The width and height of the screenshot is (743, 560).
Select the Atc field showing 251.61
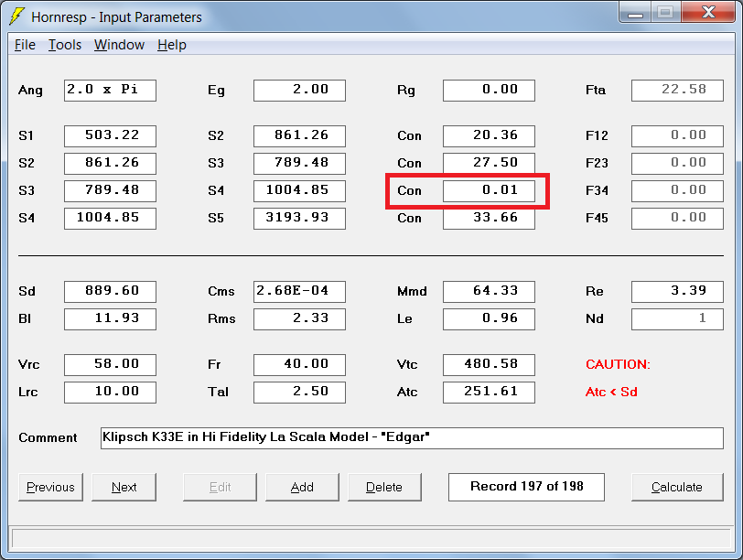pyautogui.click(x=489, y=393)
